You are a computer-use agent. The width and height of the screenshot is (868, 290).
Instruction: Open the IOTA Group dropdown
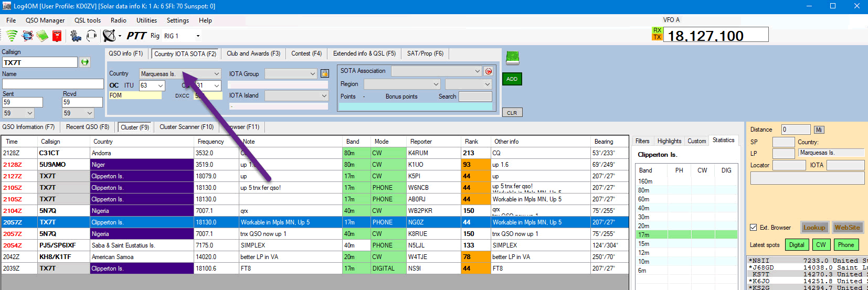pyautogui.click(x=291, y=74)
